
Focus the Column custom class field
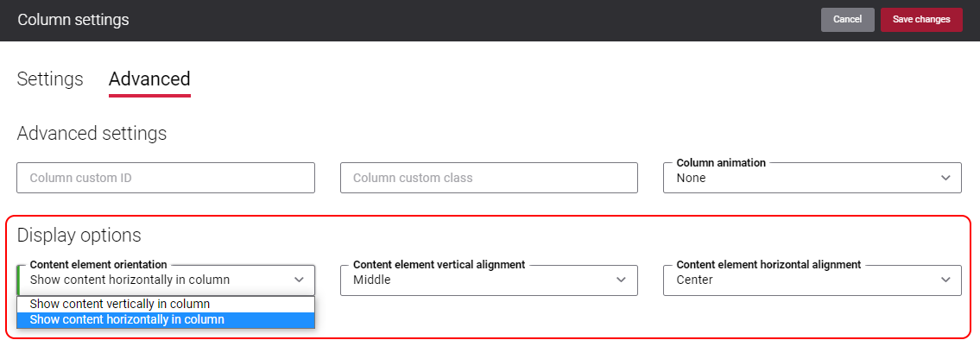tap(489, 178)
